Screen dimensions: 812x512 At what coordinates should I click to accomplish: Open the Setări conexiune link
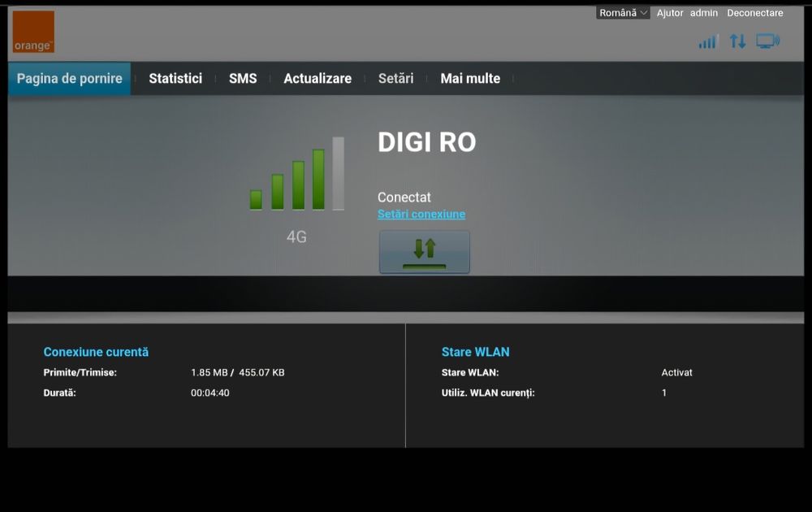pos(421,214)
